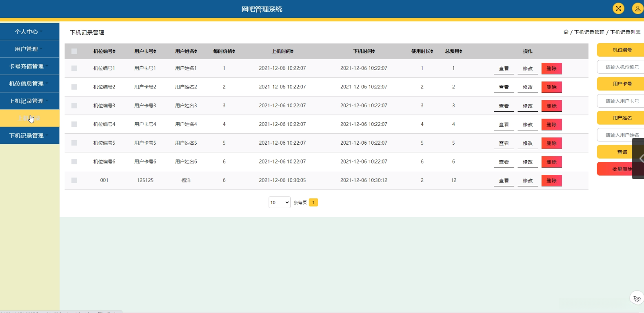Viewport: 644px width, 313px height.
Task: Edit the 机位编号2 record with 修改
Action: (528, 87)
